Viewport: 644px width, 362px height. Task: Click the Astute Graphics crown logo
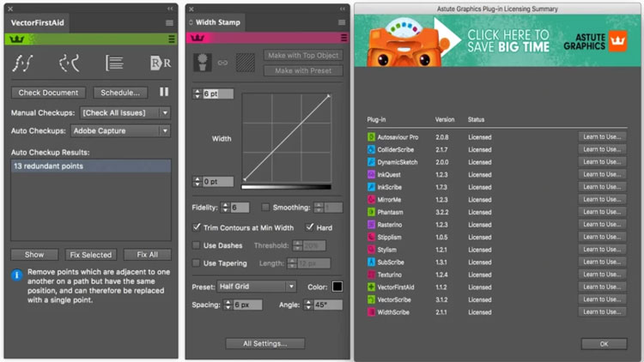click(617, 41)
